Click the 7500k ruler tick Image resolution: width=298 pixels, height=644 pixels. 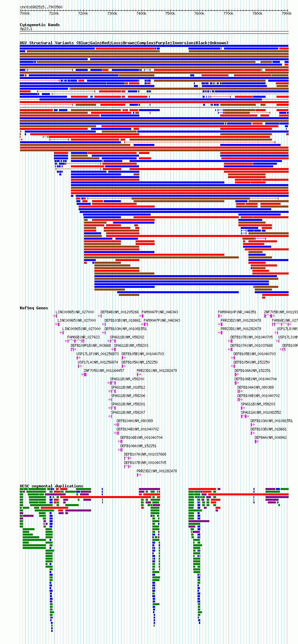coord(170,13)
